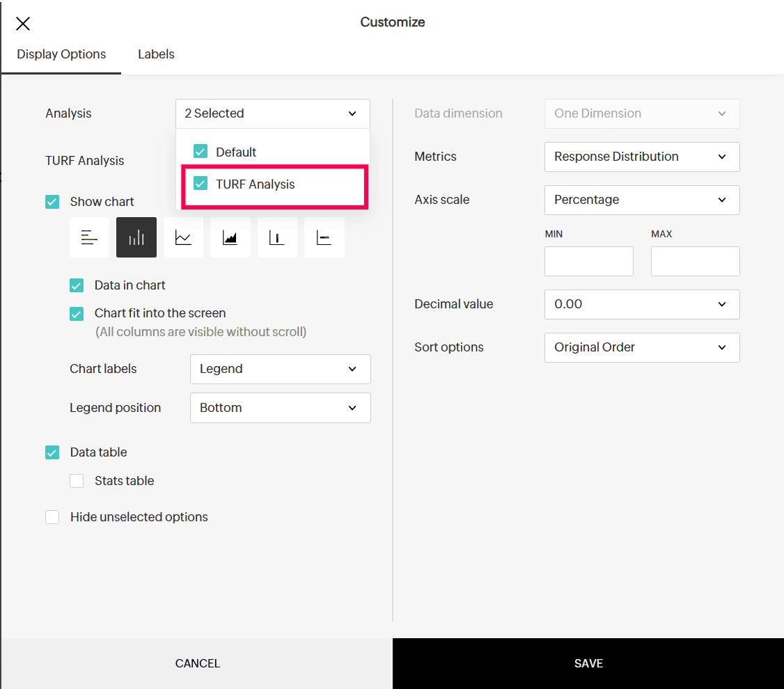This screenshot has width=784, height=689.
Task: Close the Customize dialog with X icon
Action: 23,24
